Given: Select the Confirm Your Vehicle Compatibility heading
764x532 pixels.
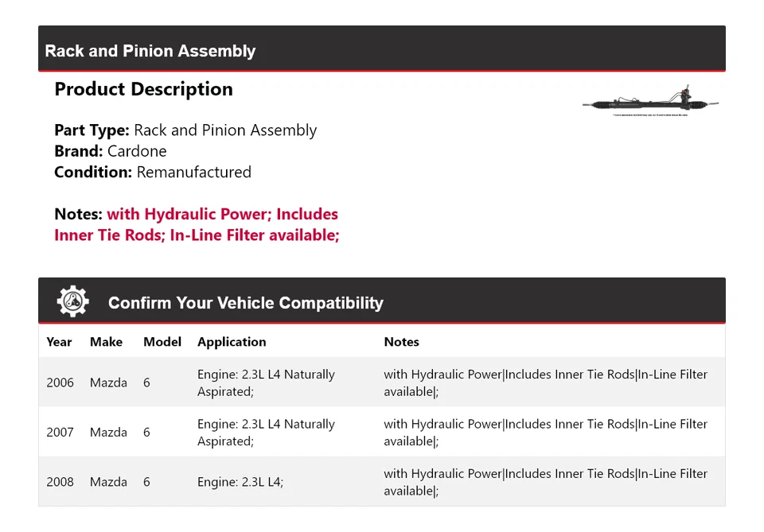Looking at the screenshot, I should tap(245, 303).
